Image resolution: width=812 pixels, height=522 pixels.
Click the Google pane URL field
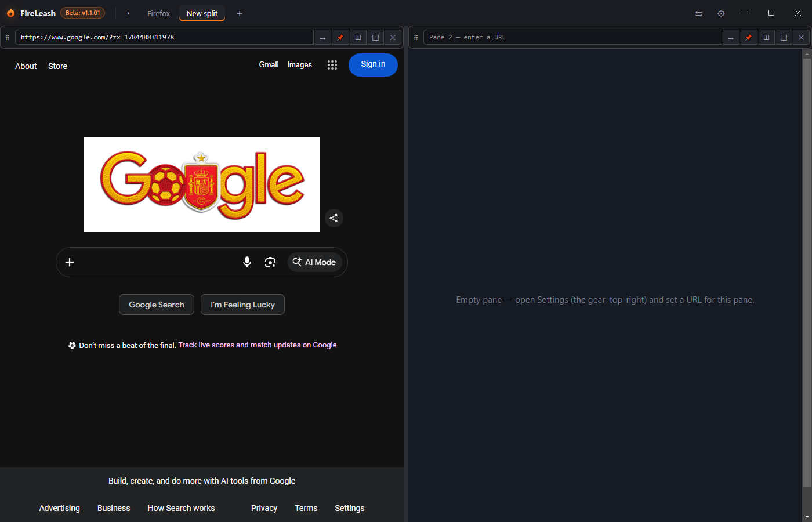pos(164,37)
